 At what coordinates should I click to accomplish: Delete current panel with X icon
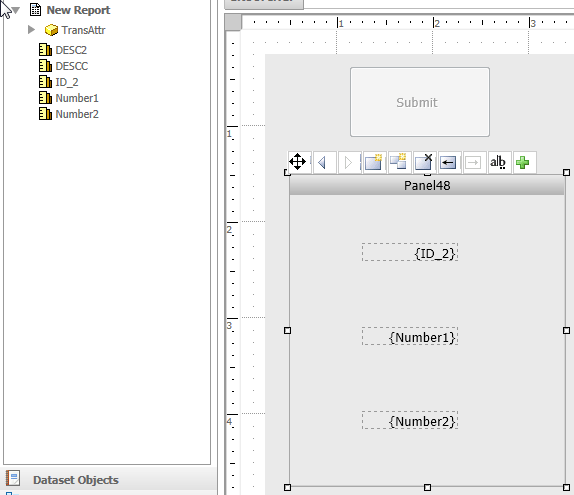pyautogui.click(x=424, y=162)
